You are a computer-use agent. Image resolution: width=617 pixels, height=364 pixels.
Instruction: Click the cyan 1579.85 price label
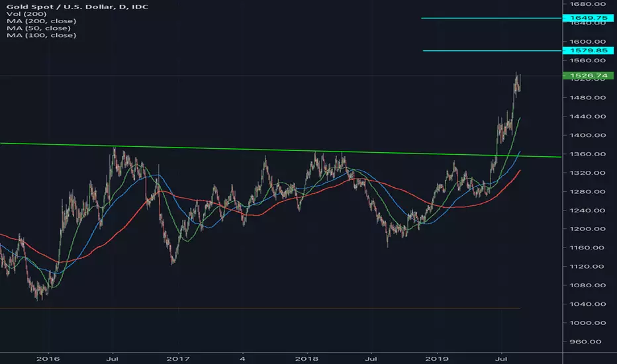tap(589, 50)
